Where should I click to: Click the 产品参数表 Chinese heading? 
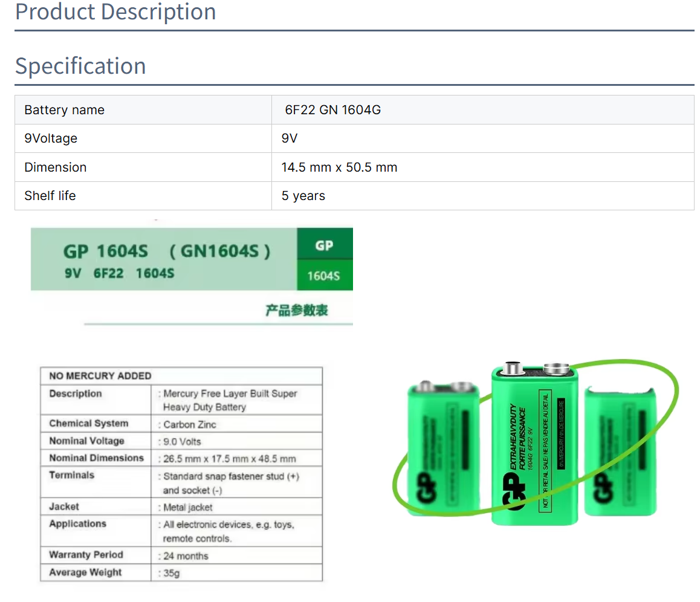296,310
